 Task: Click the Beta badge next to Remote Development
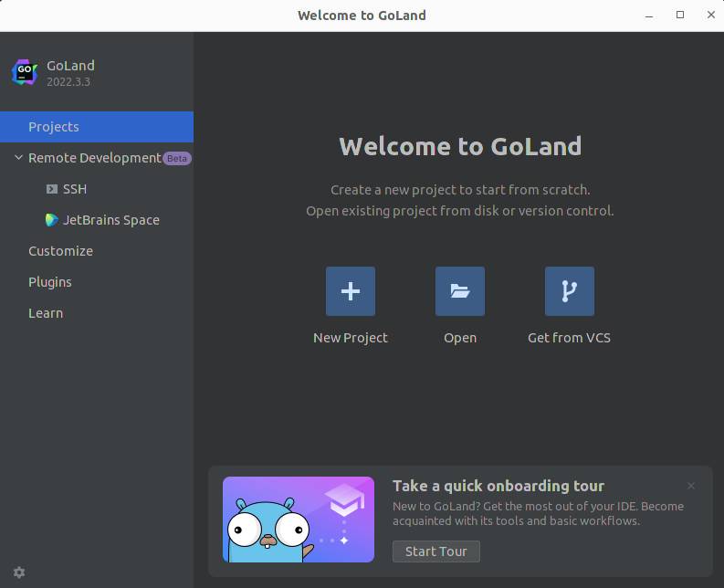click(x=177, y=159)
